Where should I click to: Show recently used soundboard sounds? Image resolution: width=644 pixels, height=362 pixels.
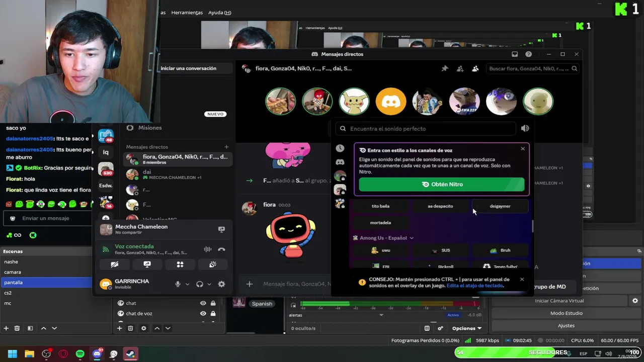340,148
